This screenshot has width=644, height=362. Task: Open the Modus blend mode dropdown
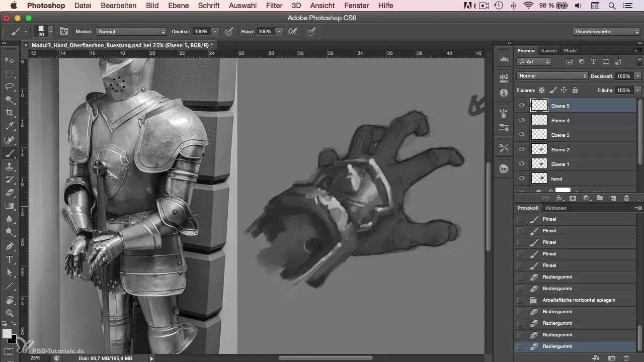point(131,31)
